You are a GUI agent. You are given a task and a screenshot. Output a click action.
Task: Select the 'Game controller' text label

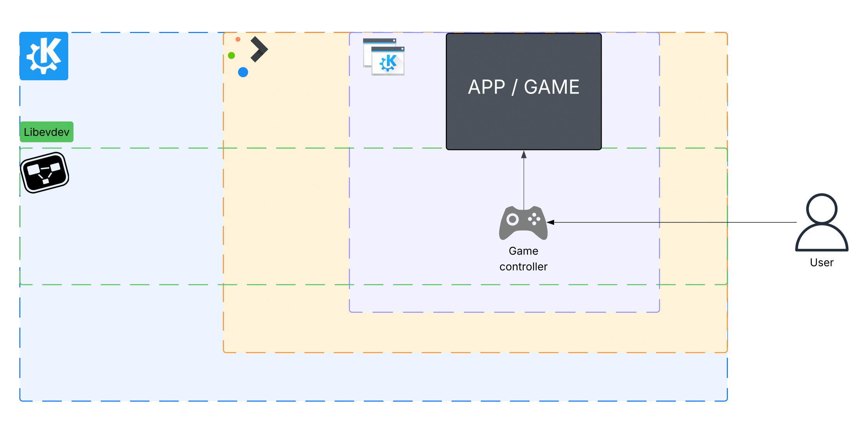point(523,259)
